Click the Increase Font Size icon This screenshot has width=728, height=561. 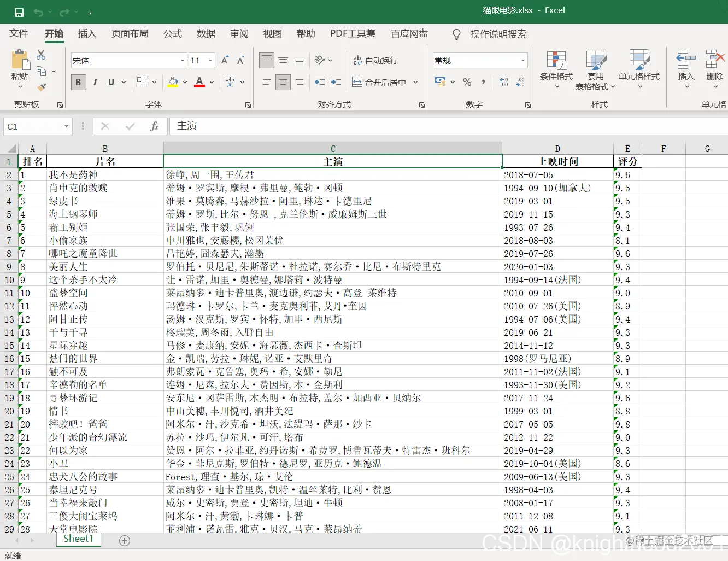pos(225,61)
